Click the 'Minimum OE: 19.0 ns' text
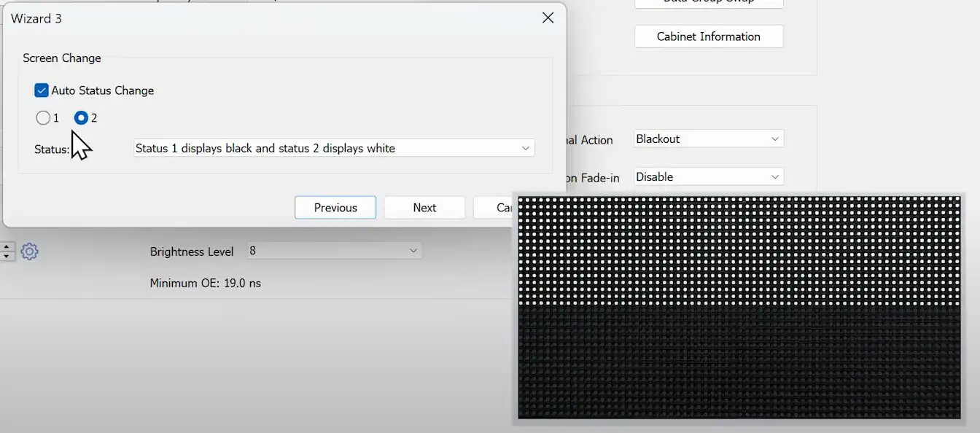 206,283
